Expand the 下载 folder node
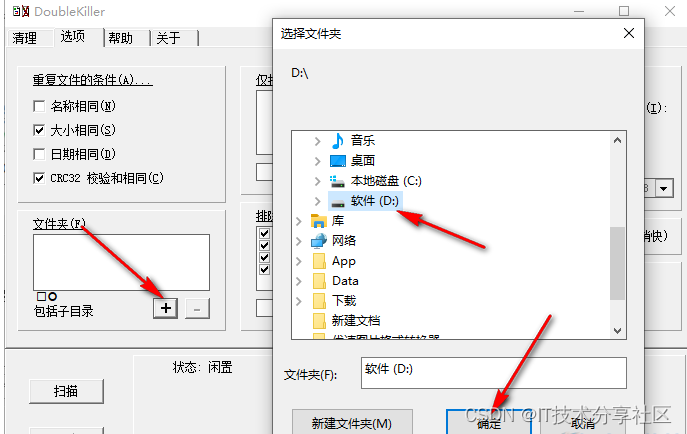Screen dimensions: 687x434 [299, 301]
